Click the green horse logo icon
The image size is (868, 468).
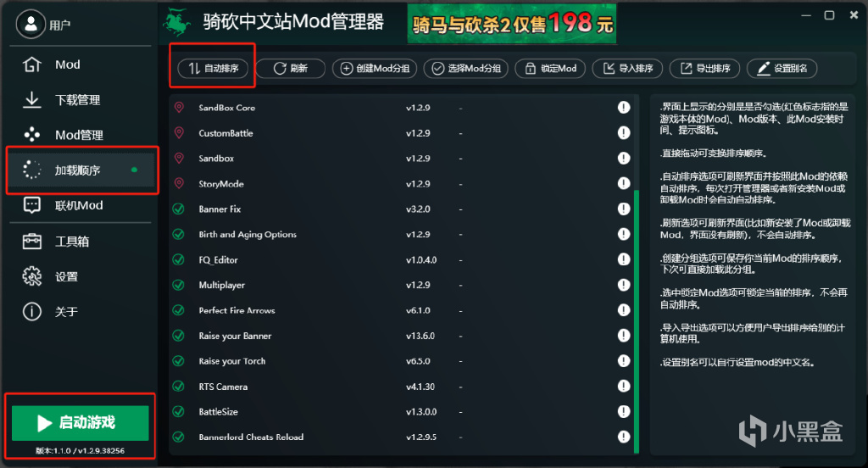(178, 22)
